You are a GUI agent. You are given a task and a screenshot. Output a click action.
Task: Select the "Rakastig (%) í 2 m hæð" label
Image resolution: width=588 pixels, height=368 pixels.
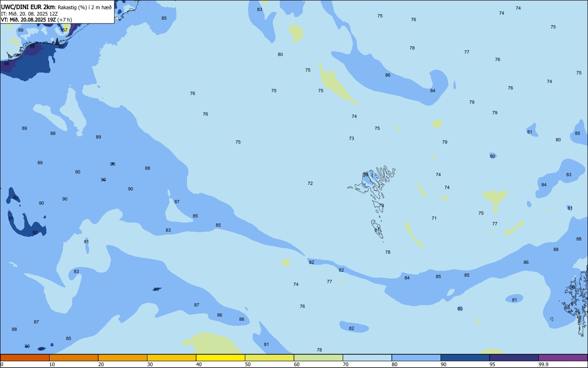pos(85,7)
